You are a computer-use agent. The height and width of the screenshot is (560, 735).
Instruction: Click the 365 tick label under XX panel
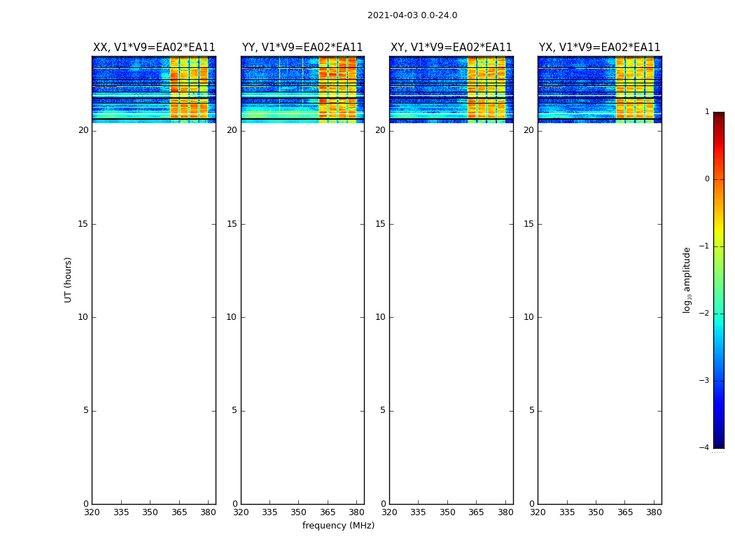point(179,512)
